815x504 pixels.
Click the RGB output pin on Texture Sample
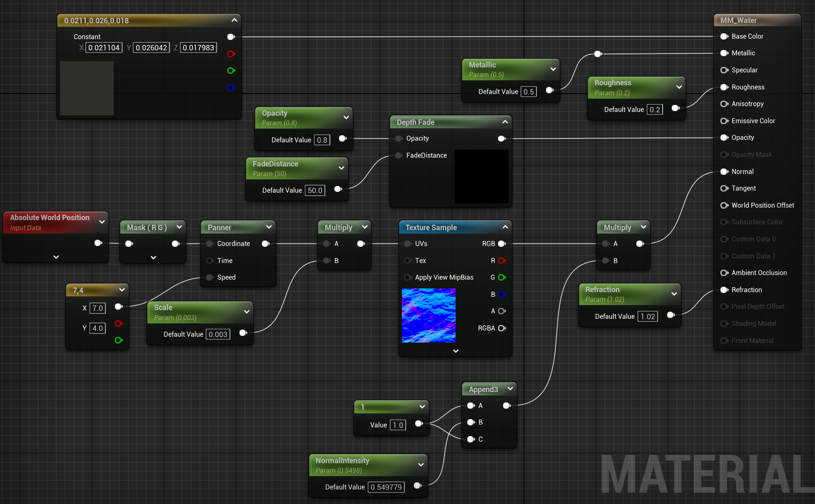coord(502,243)
